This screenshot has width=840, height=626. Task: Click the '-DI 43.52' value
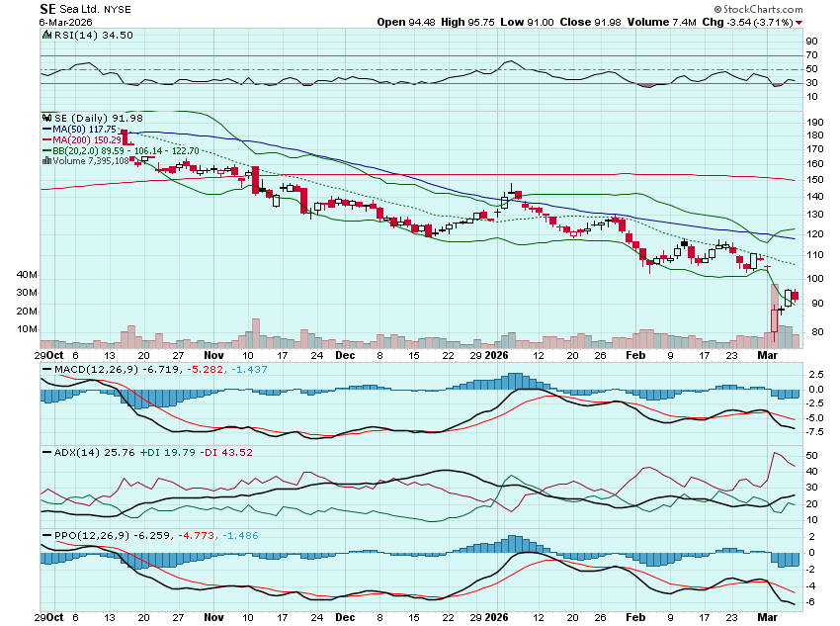[x=226, y=452]
